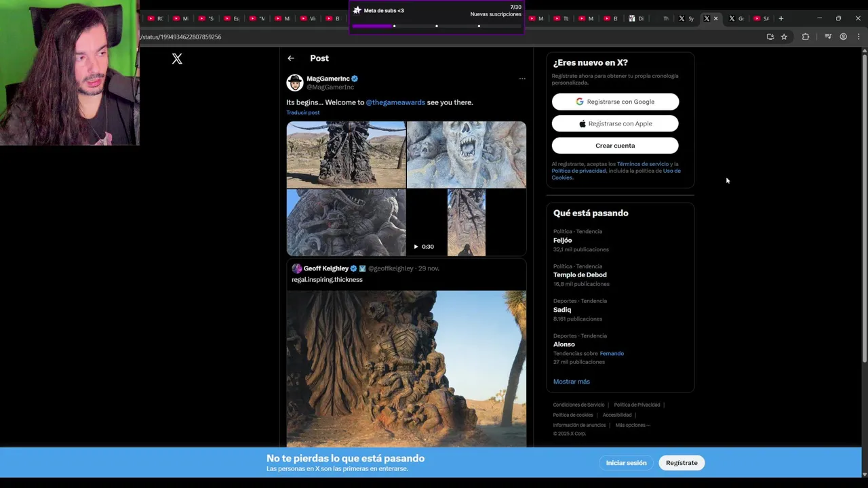This screenshot has width=868, height=488.
Task: Switch to the 'TL' YouTube tab
Action: pos(561,18)
